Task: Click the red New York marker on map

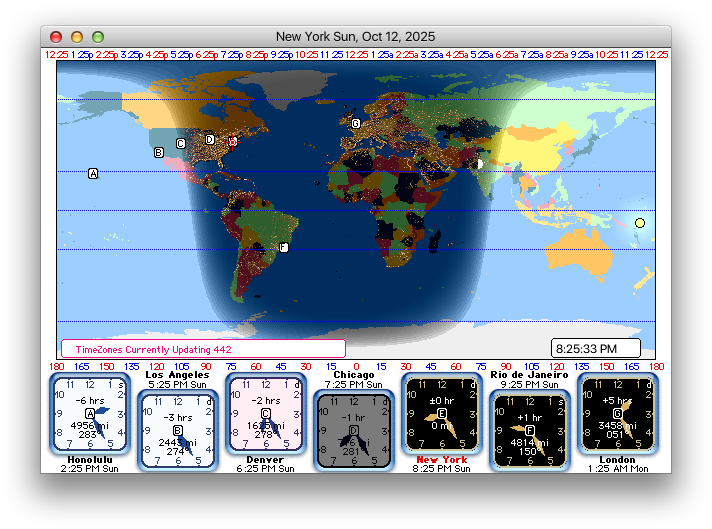Action: point(232,142)
